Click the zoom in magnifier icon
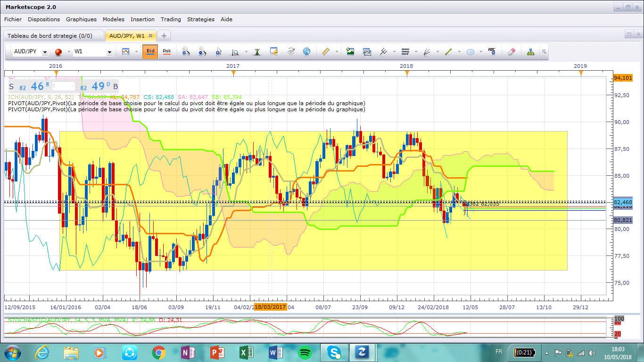 [186, 52]
